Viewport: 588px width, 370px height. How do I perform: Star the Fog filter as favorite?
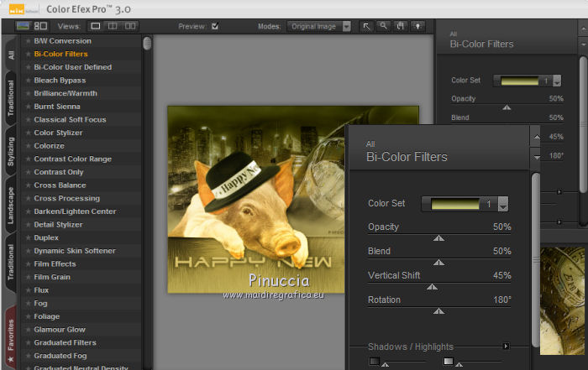tap(28, 303)
